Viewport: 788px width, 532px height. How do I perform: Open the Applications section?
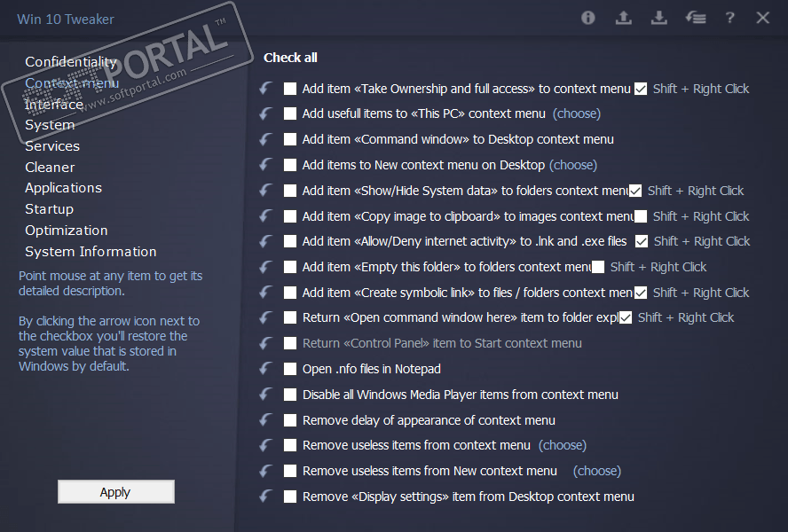63,188
